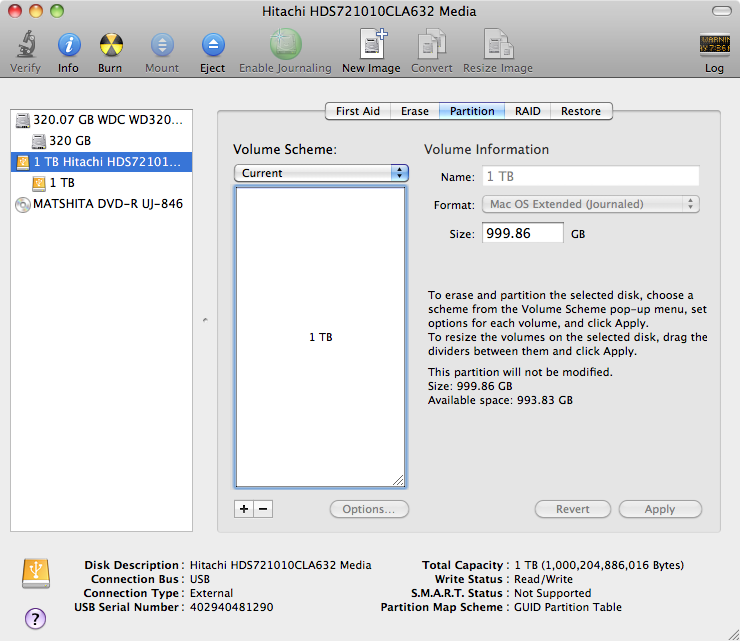The image size is (740, 641).
Task: Eject the selected disk
Action: click(x=212, y=45)
